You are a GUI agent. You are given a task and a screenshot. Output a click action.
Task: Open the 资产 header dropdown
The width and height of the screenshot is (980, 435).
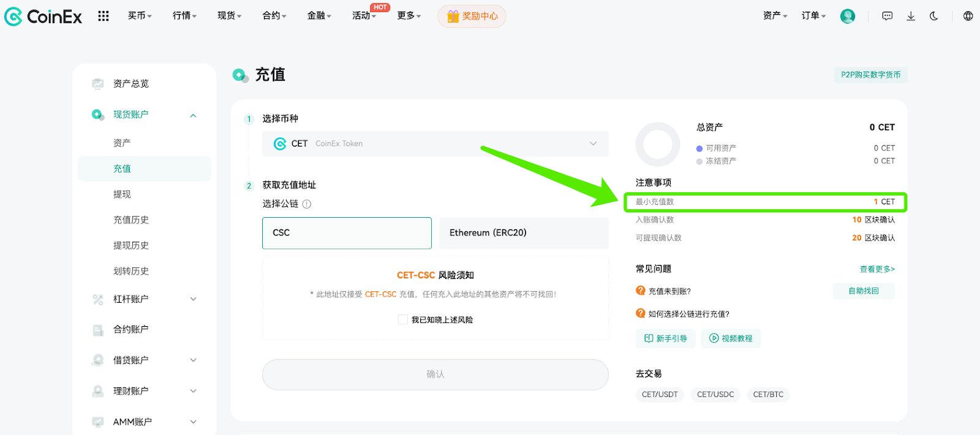click(775, 16)
